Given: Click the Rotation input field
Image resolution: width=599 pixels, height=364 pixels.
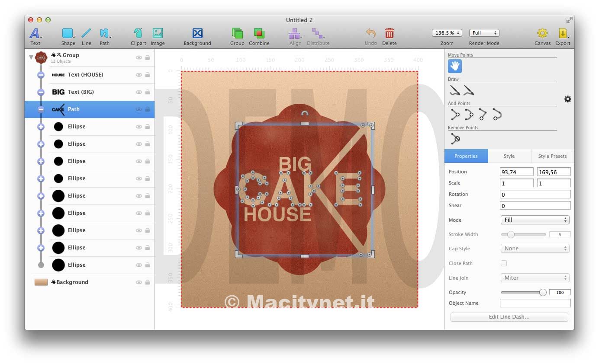Looking at the screenshot, I should tap(535, 195).
